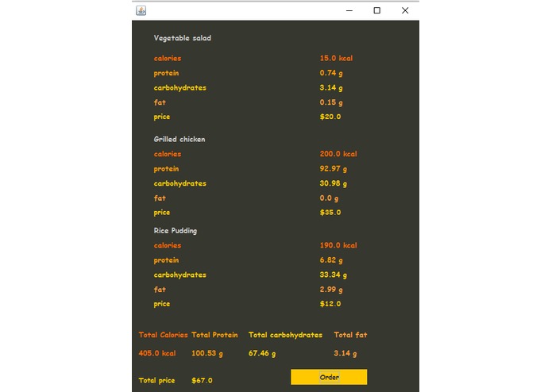Maximize the order summary window
Image resolution: width=552 pixels, height=392 pixels.
click(x=377, y=10)
